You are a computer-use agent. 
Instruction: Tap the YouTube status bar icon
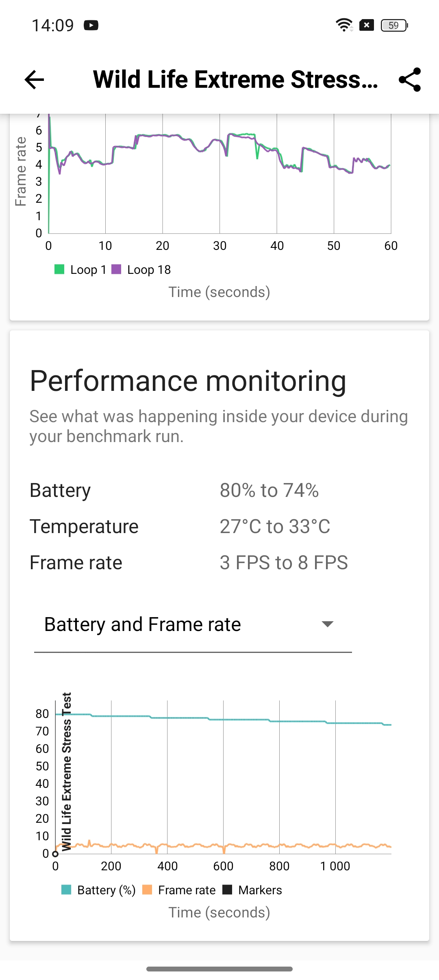[x=91, y=26]
